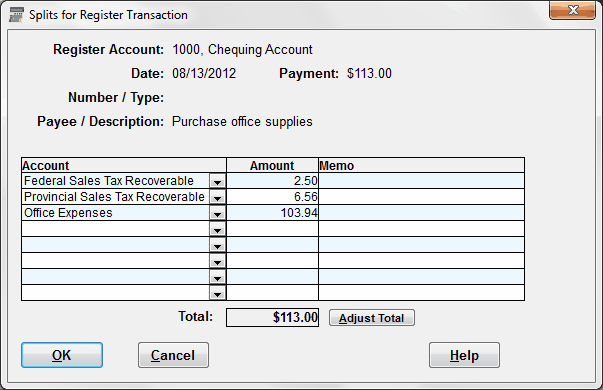Viewport: 603px width, 390px height.
Task: Select the 6.56 amount cell
Action: coord(273,197)
